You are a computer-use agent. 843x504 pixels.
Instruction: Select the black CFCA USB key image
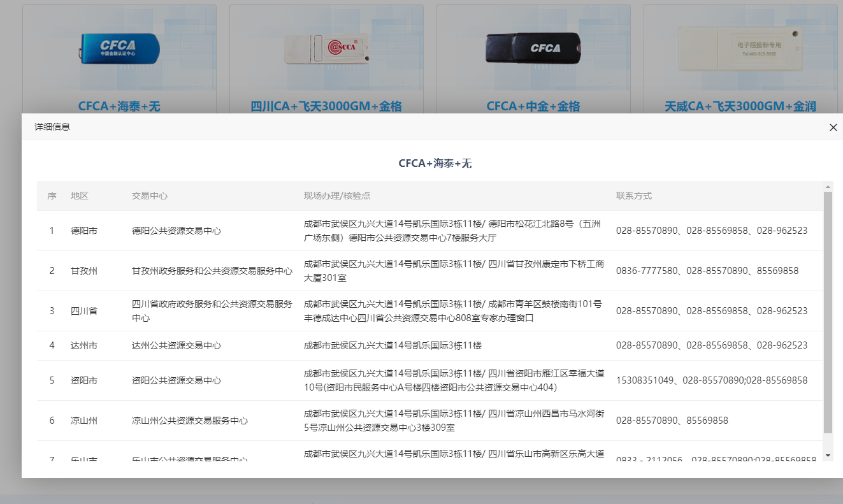[x=533, y=48]
